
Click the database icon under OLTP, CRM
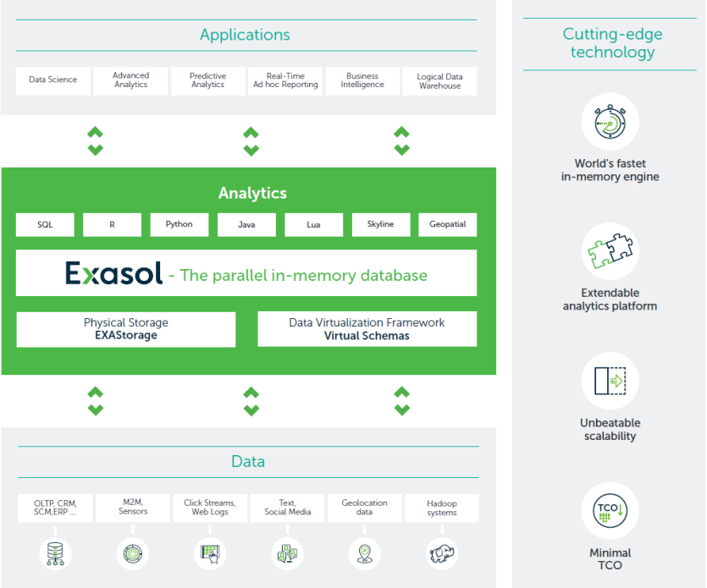tap(56, 554)
